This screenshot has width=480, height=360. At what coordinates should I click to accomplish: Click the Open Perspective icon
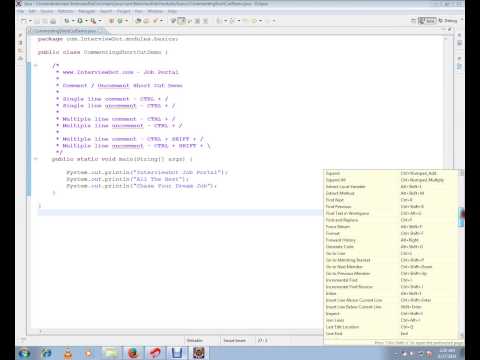pyautogui.click(x=413, y=21)
